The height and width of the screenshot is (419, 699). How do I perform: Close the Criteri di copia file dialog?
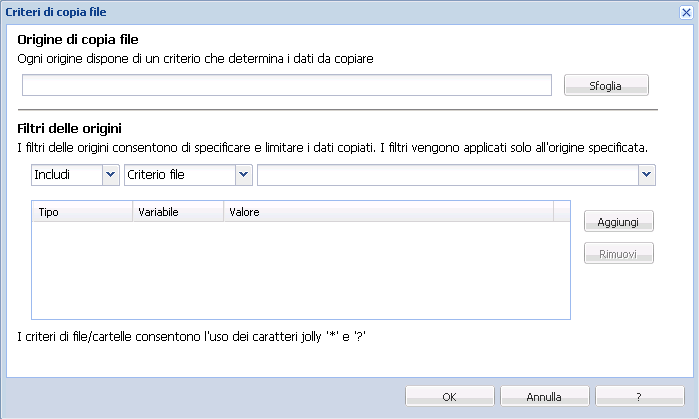tap(685, 11)
